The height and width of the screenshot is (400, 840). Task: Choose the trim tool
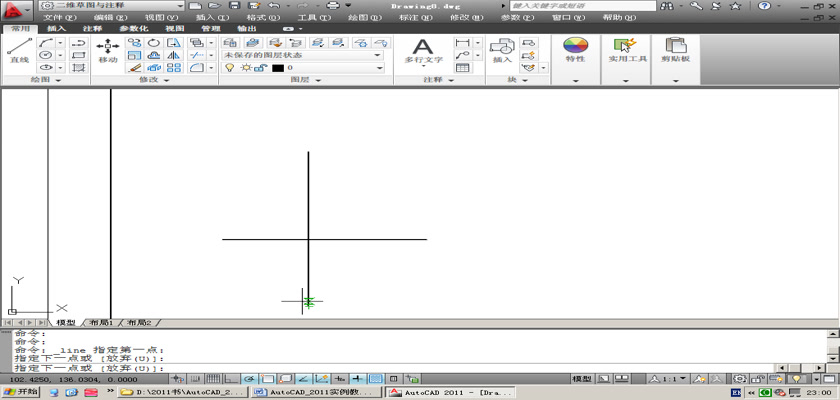point(197,55)
